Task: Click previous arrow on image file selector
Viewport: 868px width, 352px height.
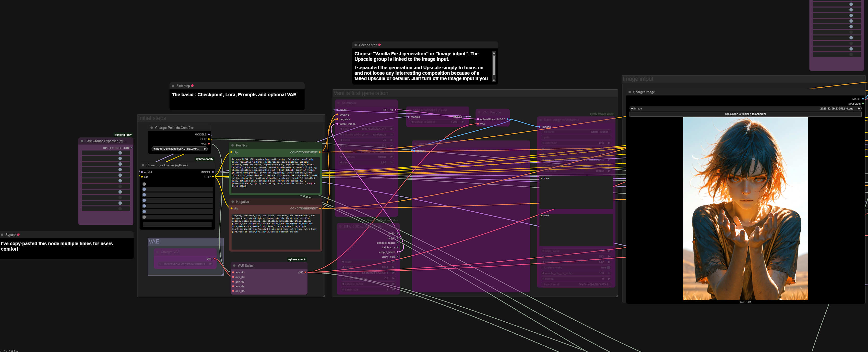Action: point(632,109)
